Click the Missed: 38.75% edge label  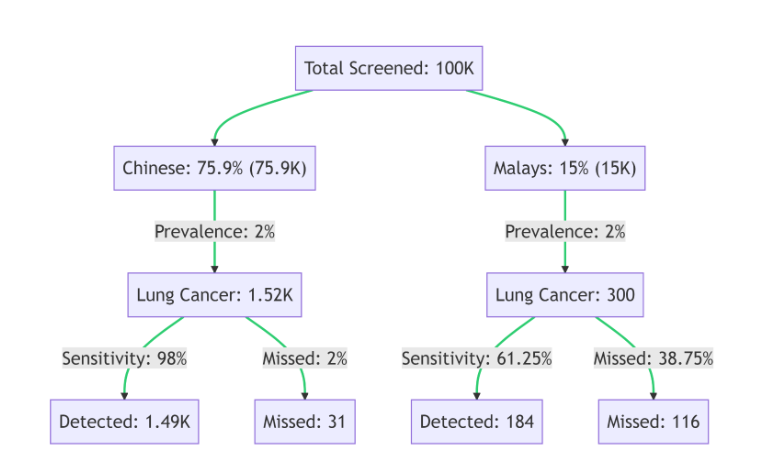tap(653, 358)
